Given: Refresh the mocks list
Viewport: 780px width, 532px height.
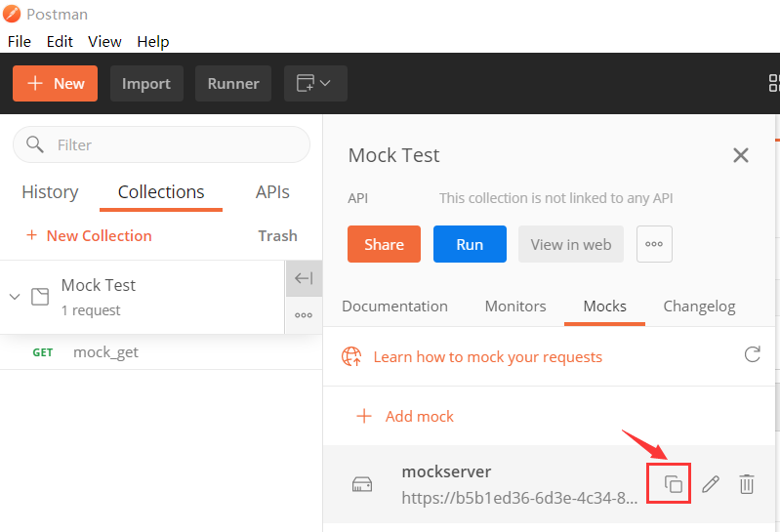Looking at the screenshot, I should (x=752, y=354).
